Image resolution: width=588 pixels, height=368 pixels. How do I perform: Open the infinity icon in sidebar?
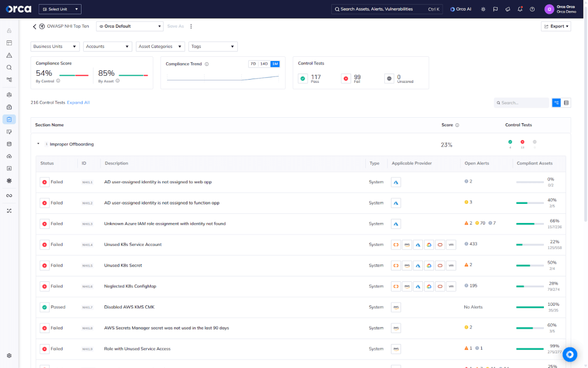pos(9,196)
